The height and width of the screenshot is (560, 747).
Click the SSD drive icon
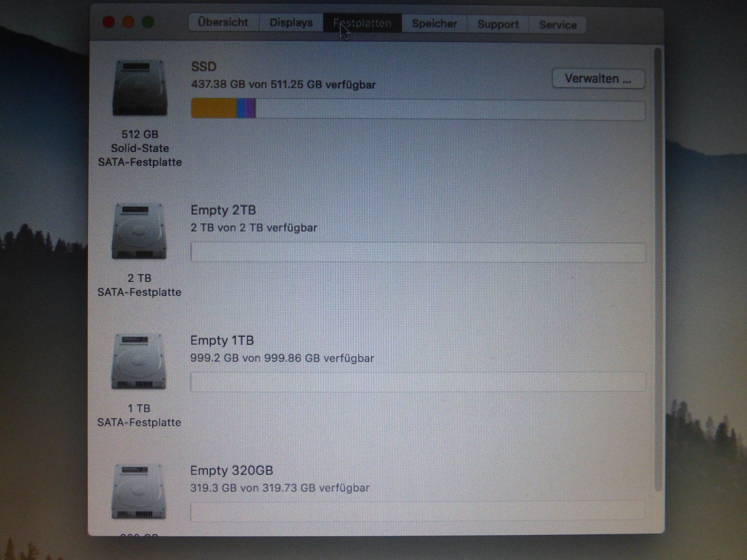[140, 88]
